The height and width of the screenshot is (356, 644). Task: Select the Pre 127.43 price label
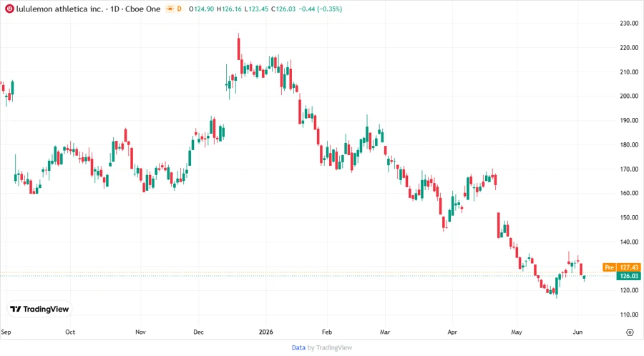click(621, 267)
